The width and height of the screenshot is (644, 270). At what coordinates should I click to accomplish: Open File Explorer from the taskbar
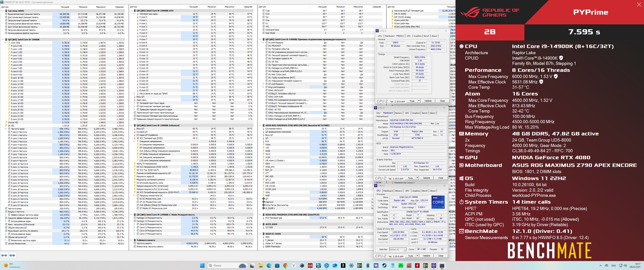(x=260, y=265)
